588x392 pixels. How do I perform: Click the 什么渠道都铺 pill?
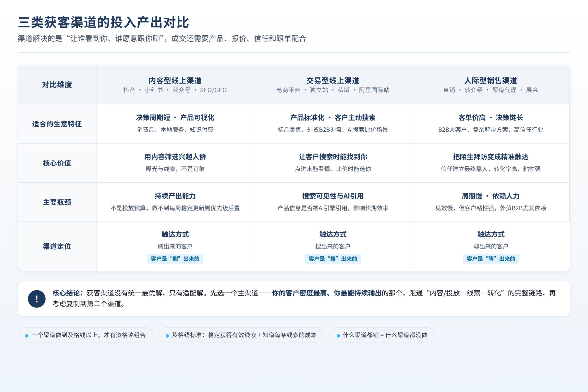(x=382, y=335)
